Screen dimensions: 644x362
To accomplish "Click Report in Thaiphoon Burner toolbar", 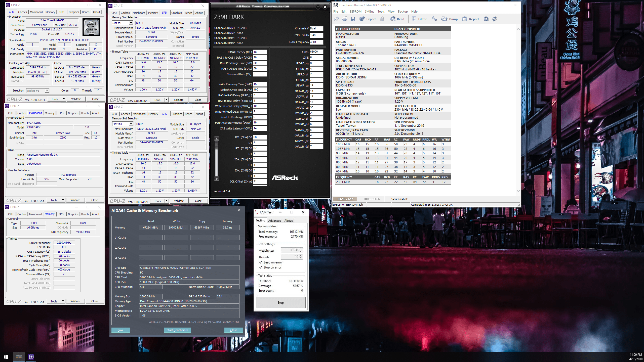I will click(471, 19).
